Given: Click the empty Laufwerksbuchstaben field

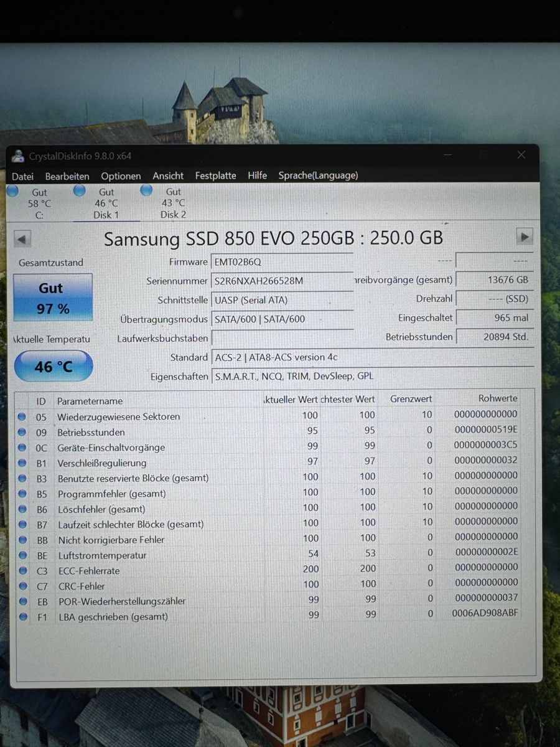Looking at the screenshot, I should 282,338.
